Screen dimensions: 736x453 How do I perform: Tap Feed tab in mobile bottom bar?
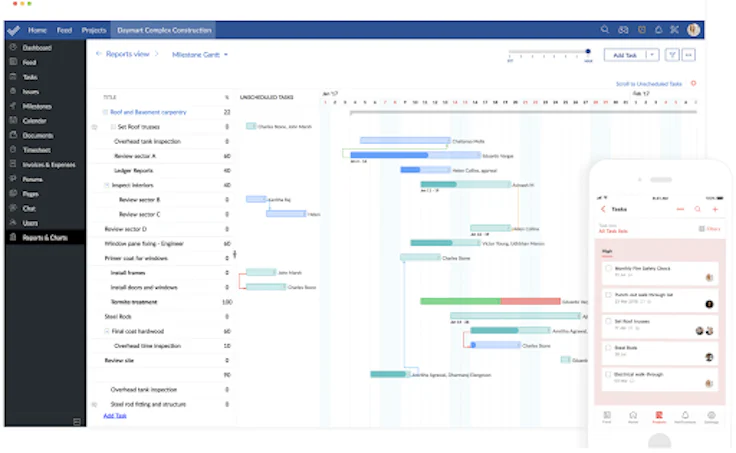(606, 417)
